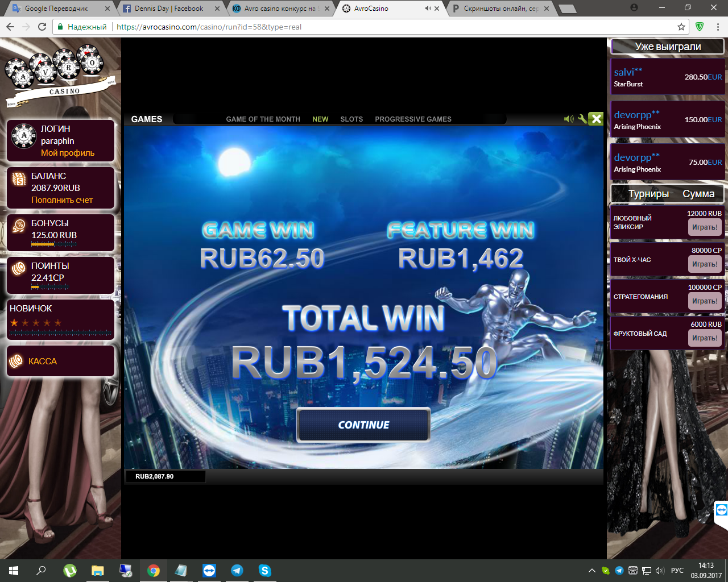Click the БАЛАНС chips icon
Screen dimensions: 728x582
tap(19, 180)
